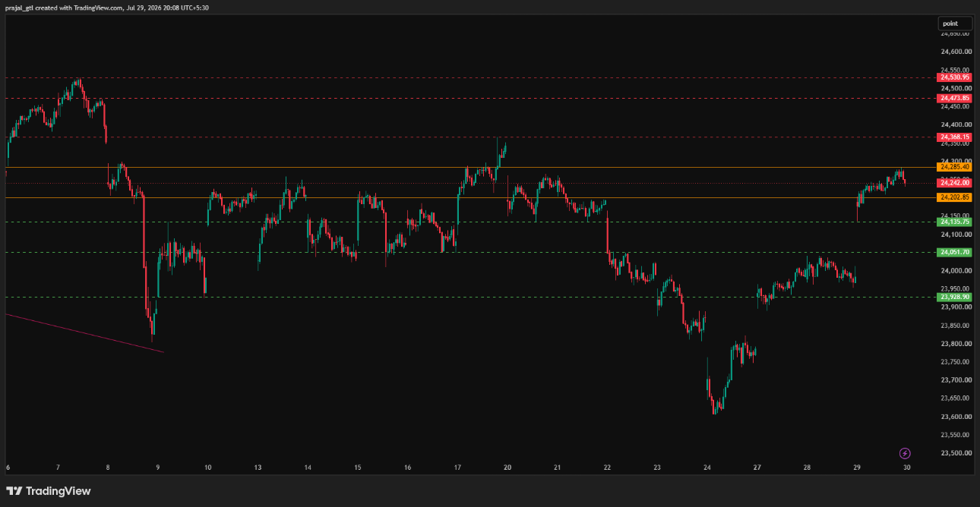The height and width of the screenshot is (507, 980).
Task: Click the 24,051.70 green price label
Action: coord(955,252)
